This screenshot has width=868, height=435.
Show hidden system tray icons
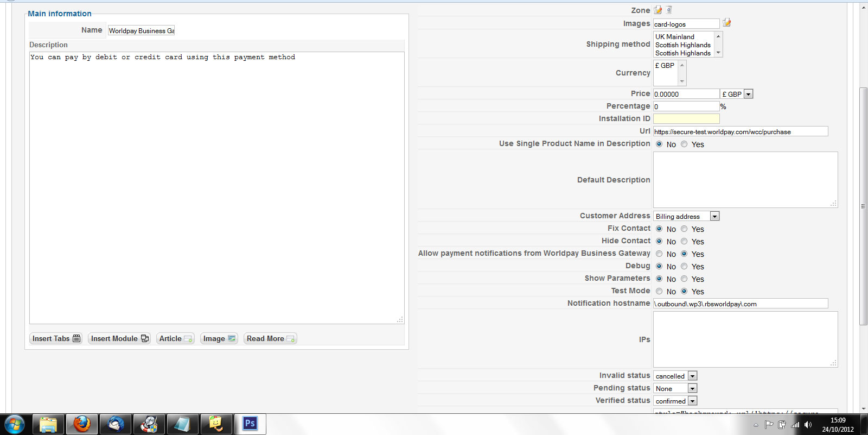[x=756, y=425]
